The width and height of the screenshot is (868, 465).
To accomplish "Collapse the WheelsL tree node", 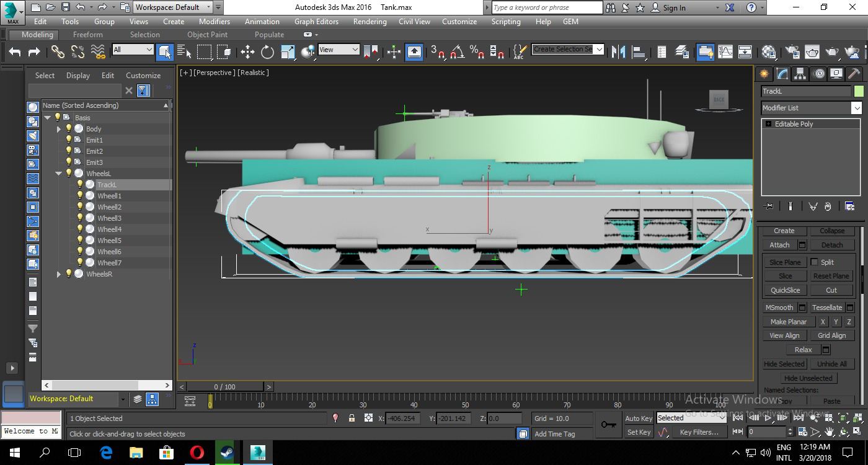I will point(59,174).
